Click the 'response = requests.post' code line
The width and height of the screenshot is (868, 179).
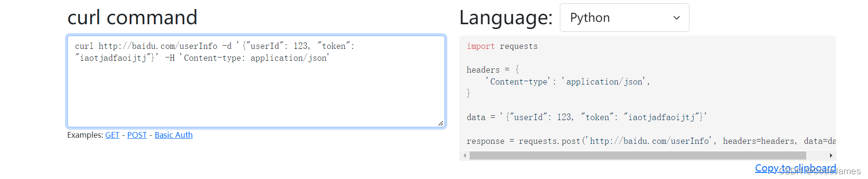pyautogui.click(x=651, y=141)
